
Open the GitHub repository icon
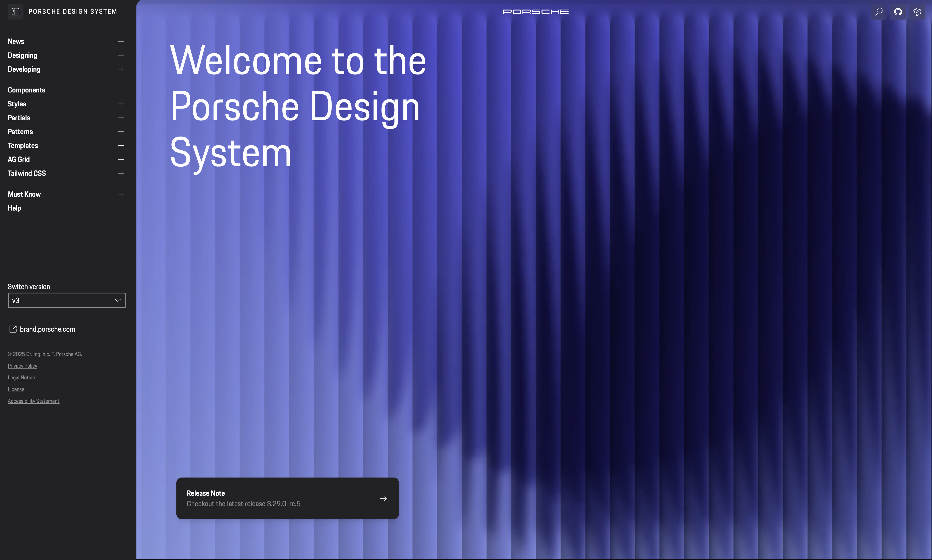pyautogui.click(x=898, y=12)
